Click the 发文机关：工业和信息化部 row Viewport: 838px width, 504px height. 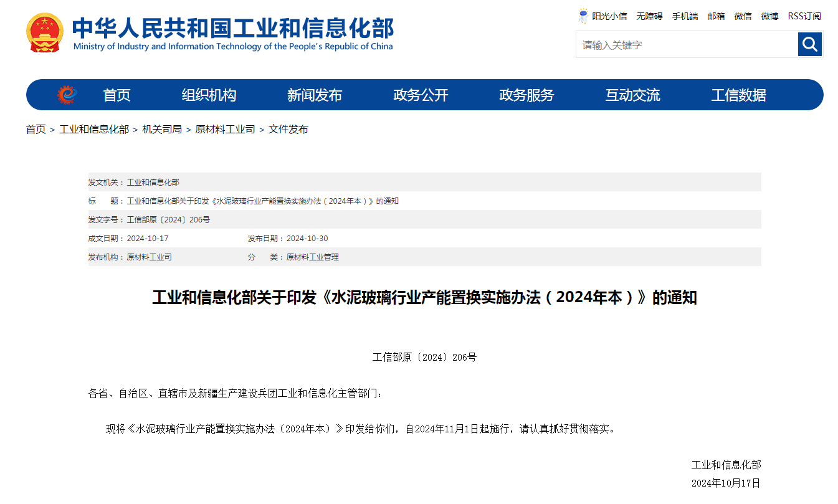pyautogui.click(x=424, y=182)
